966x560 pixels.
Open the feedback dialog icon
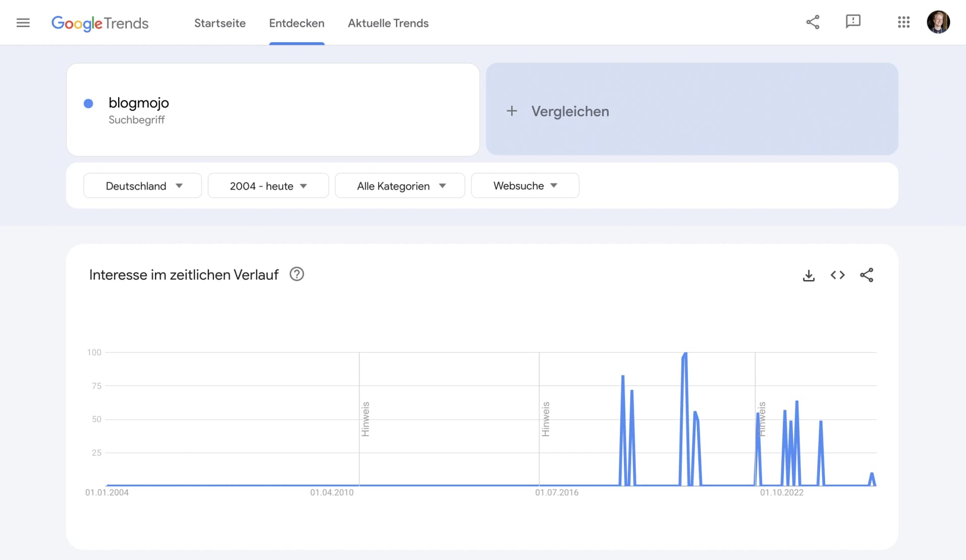[x=853, y=22]
